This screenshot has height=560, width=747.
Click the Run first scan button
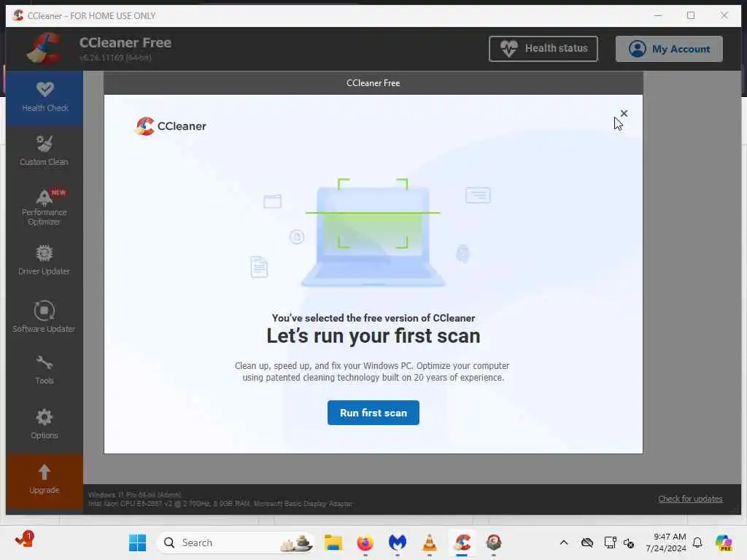373,413
